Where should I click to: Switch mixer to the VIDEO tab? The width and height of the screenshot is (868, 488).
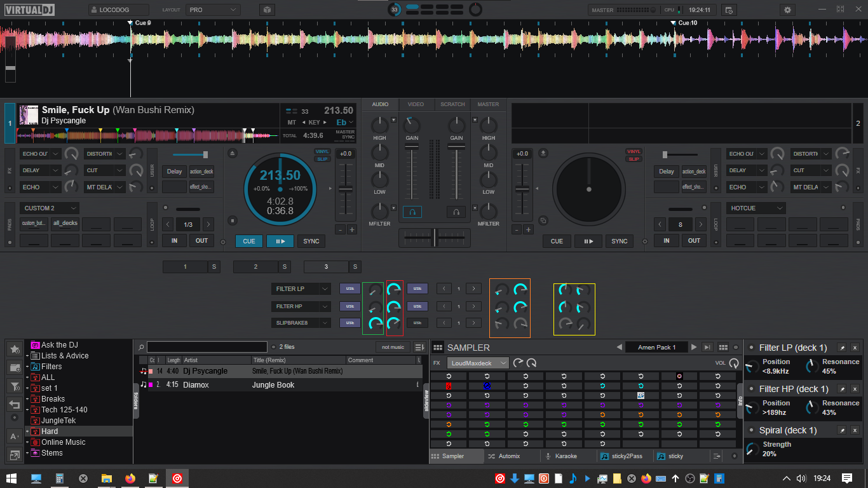click(x=416, y=104)
